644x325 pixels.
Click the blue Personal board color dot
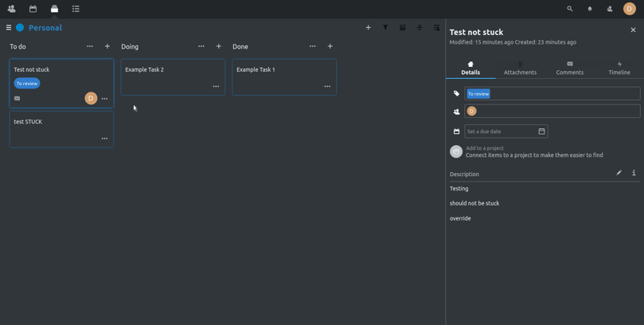20,28
